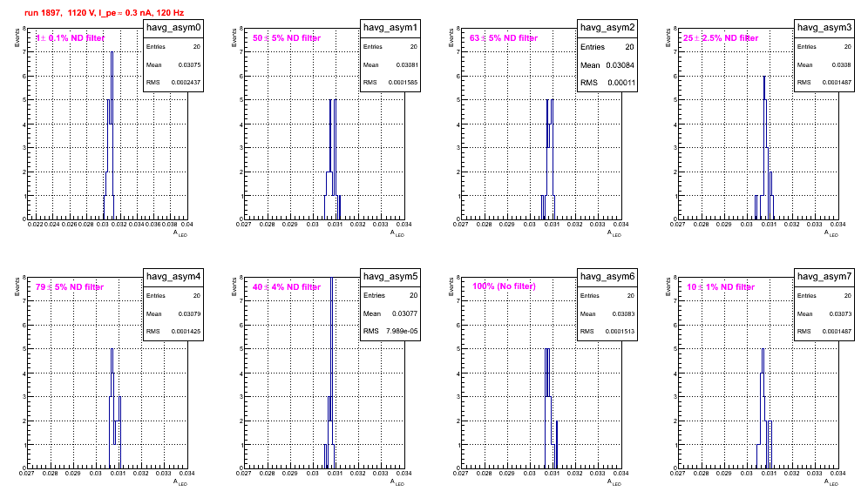Click the '1± 0.1% ND filter' label
This screenshot has width=868, height=498.
click(x=71, y=38)
